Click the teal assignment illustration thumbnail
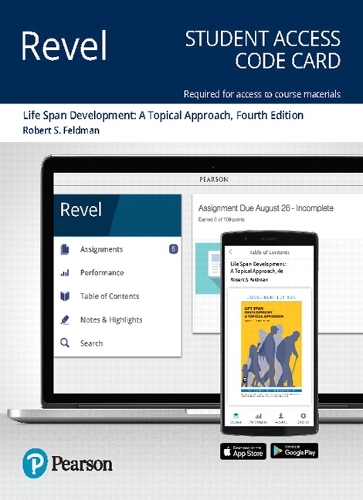The image size is (363, 500). click(x=208, y=269)
